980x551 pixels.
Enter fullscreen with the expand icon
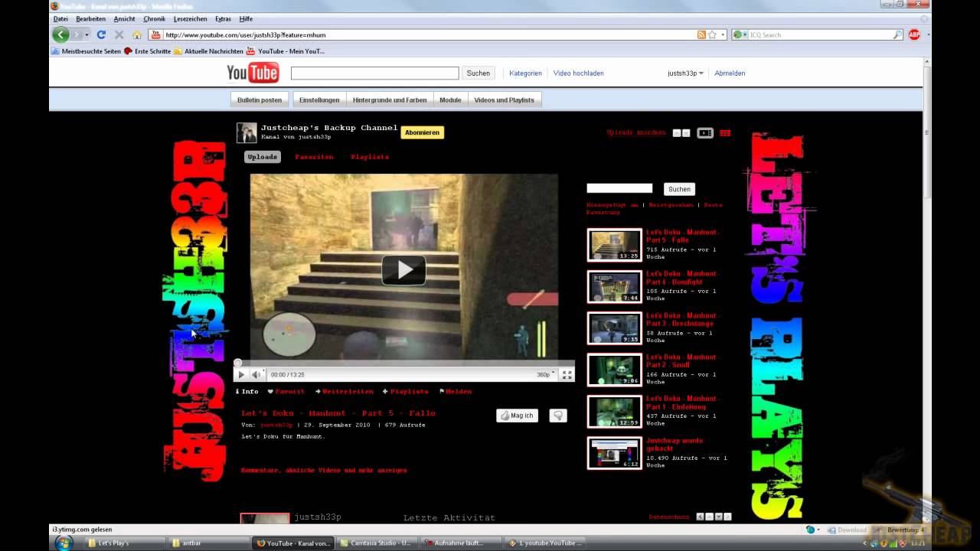[567, 374]
